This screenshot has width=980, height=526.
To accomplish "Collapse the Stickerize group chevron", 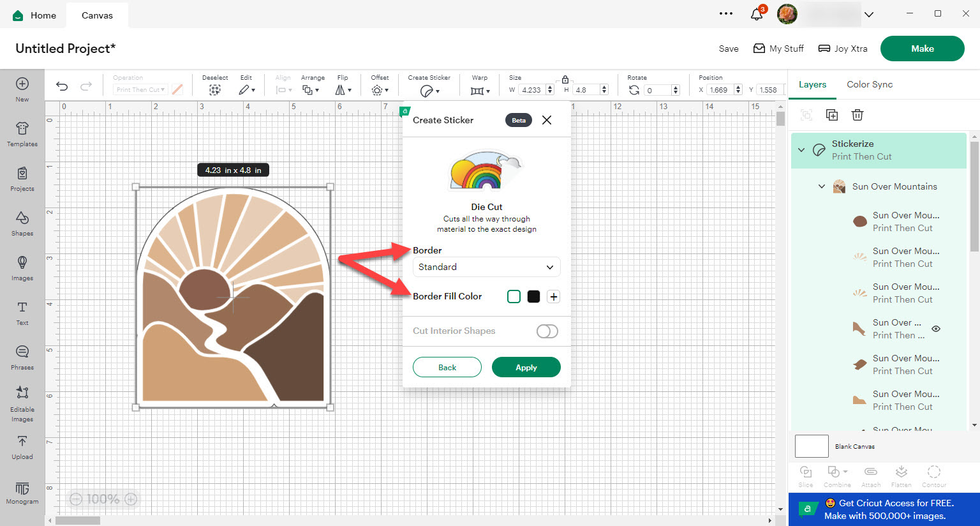I will (801, 150).
